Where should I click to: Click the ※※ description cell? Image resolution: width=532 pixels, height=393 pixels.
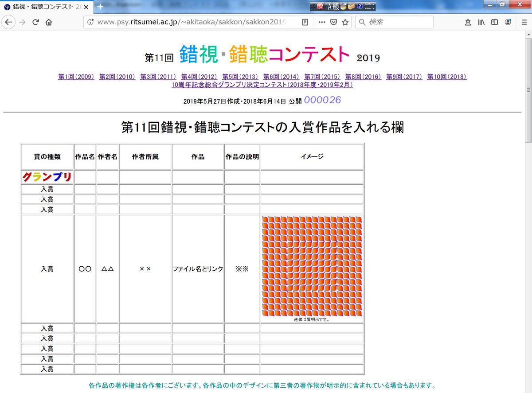click(242, 269)
